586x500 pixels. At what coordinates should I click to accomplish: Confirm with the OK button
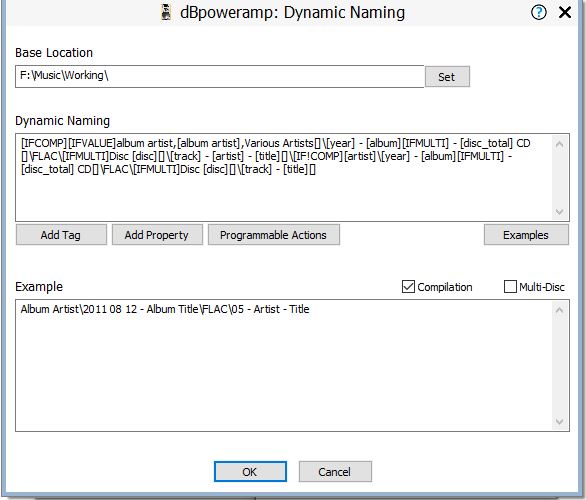(x=250, y=472)
